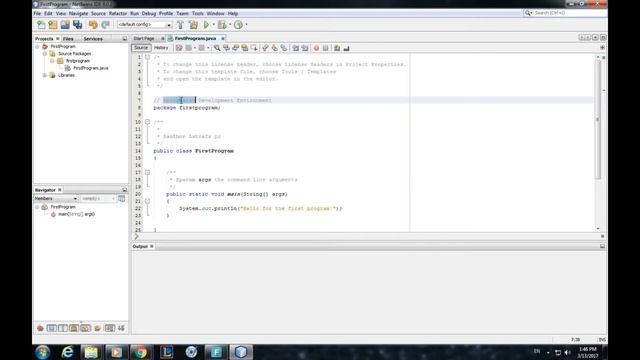The height and width of the screenshot is (360, 640).
Task: Collapse the firstprogram package node
Action: pos(52,61)
